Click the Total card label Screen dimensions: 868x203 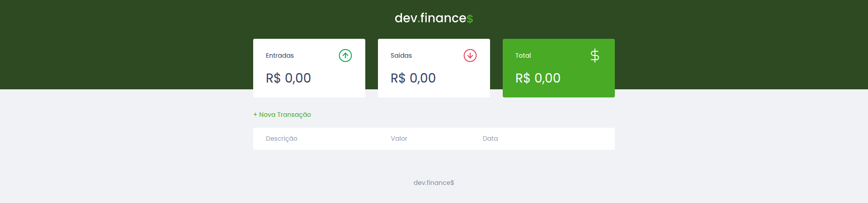pyautogui.click(x=523, y=55)
